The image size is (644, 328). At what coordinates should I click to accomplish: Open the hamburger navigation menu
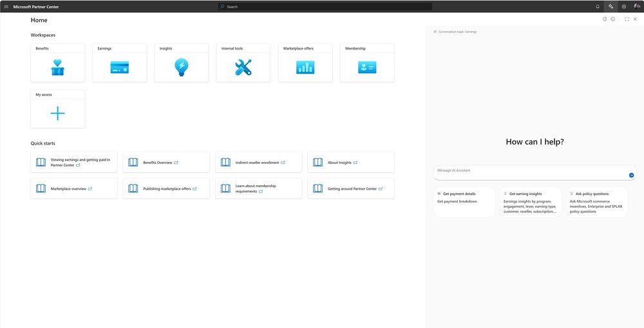tap(6, 6)
